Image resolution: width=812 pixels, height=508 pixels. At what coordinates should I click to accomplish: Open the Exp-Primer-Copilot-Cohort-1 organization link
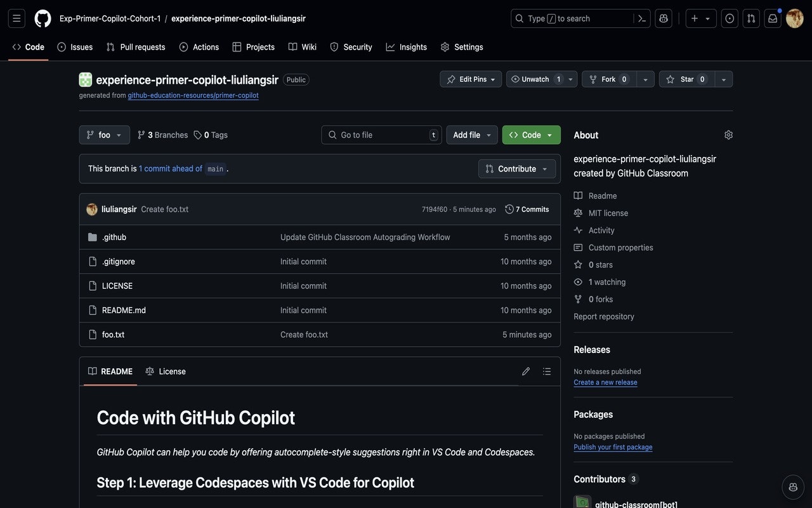click(110, 18)
